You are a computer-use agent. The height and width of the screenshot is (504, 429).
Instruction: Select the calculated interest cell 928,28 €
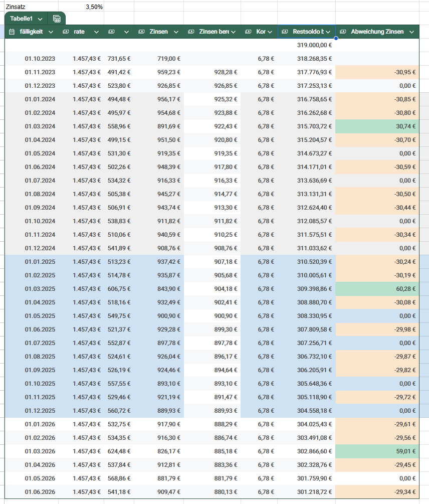[x=212, y=72]
